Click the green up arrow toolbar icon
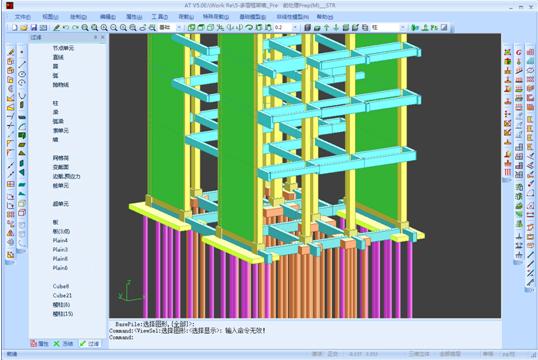The width and height of the screenshot is (538, 360). [327, 27]
